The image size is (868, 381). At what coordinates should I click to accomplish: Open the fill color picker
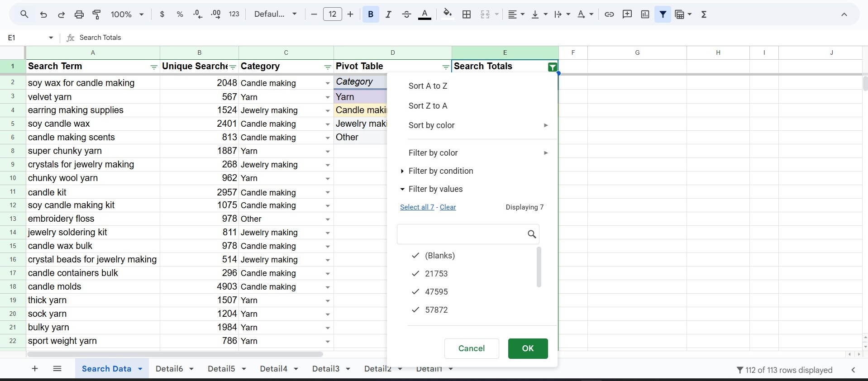pos(448,14)
